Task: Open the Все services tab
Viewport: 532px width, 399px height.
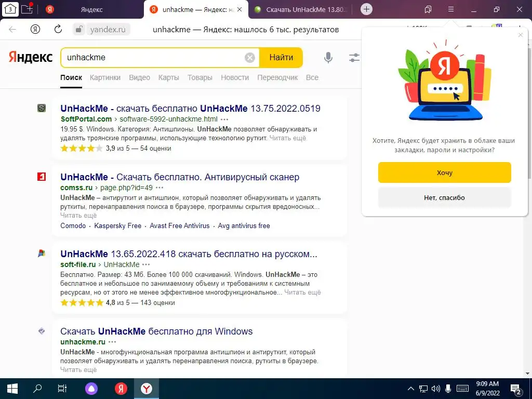Action: click(312, 78)
